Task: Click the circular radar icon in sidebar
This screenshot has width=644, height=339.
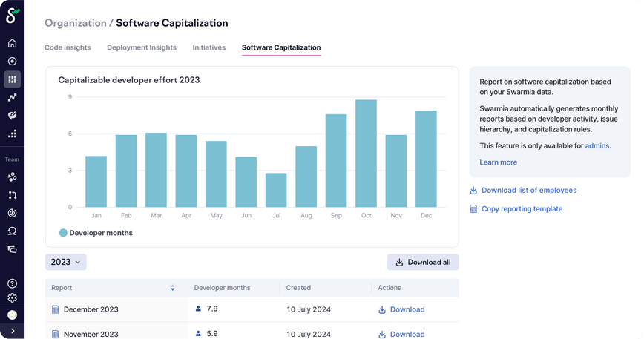Action: click(13, 213)
